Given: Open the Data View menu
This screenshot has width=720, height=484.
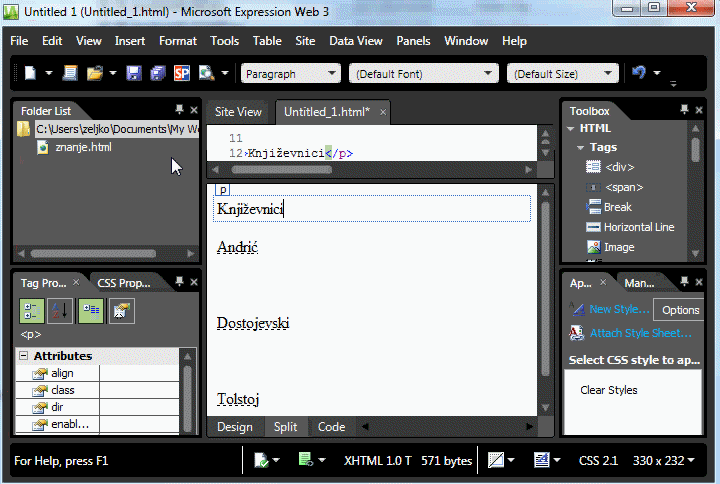Looking at the screenshot, I should coord(355,41).
